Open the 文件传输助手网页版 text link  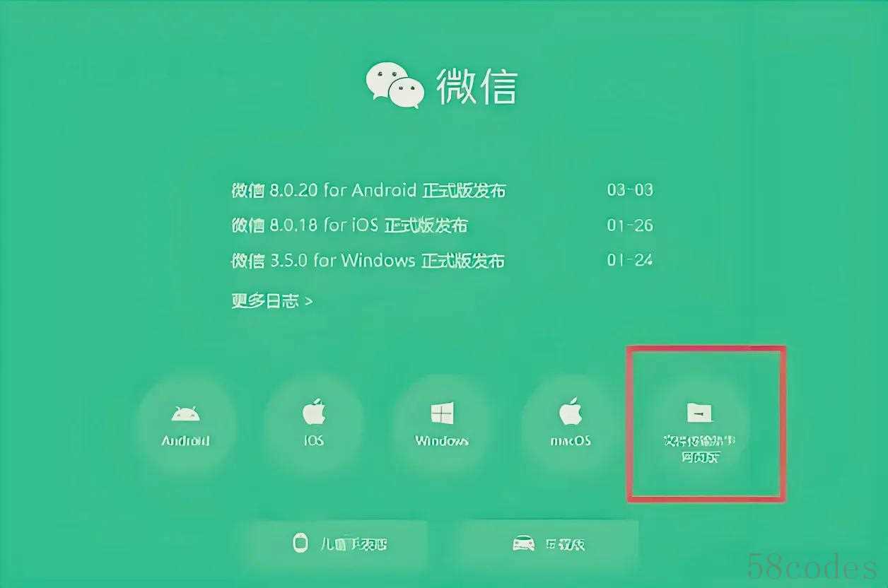pyautogui.click(x=699, y=449)
